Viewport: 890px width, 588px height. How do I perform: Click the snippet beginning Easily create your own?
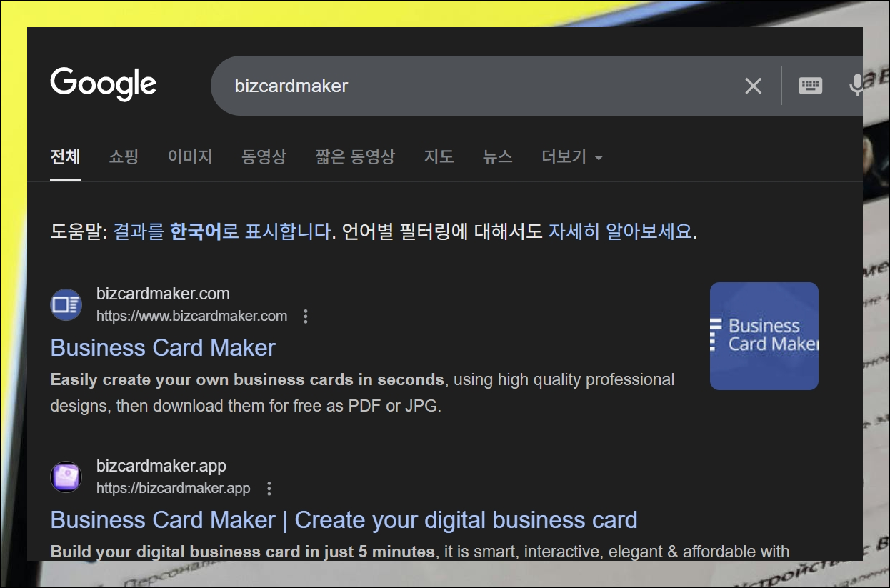coord(362,393)
